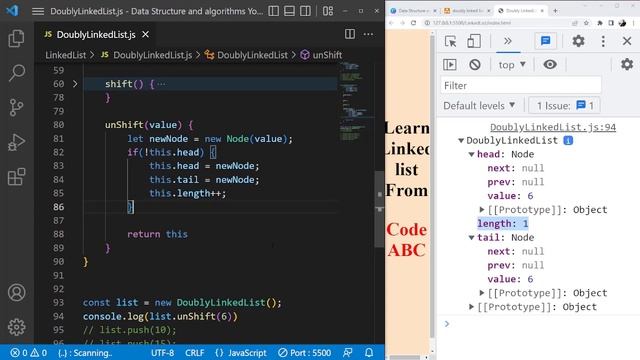Viewport: 640px width, 360px height.
Task: Open editor More Actions ellipsis
Action: pos(368,34)
